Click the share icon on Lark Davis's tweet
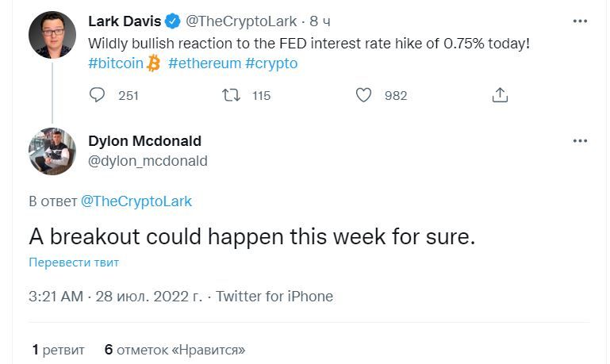Image resolution: width=610 pixels, height=364 pixels. tap(500, 95)
